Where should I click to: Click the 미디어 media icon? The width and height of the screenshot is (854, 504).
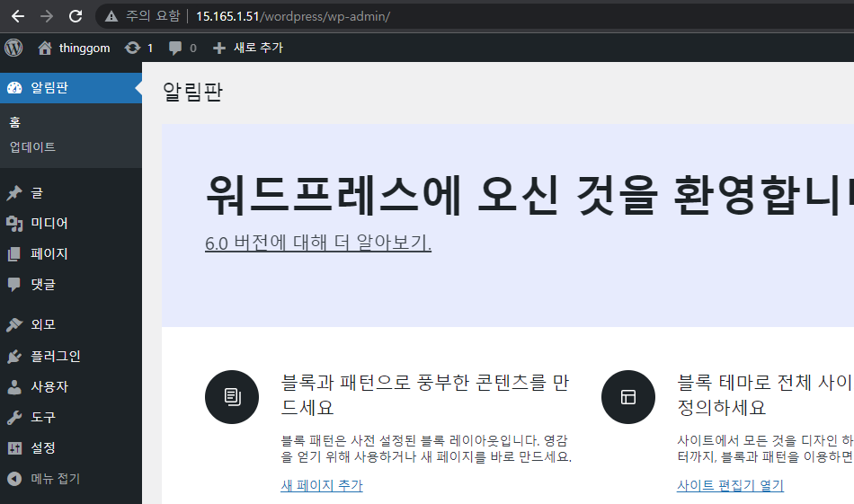(14, 223)
